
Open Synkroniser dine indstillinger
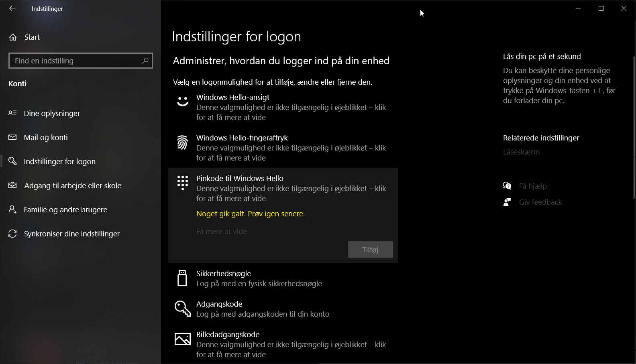pyautogui.click(x=80, y=234)
